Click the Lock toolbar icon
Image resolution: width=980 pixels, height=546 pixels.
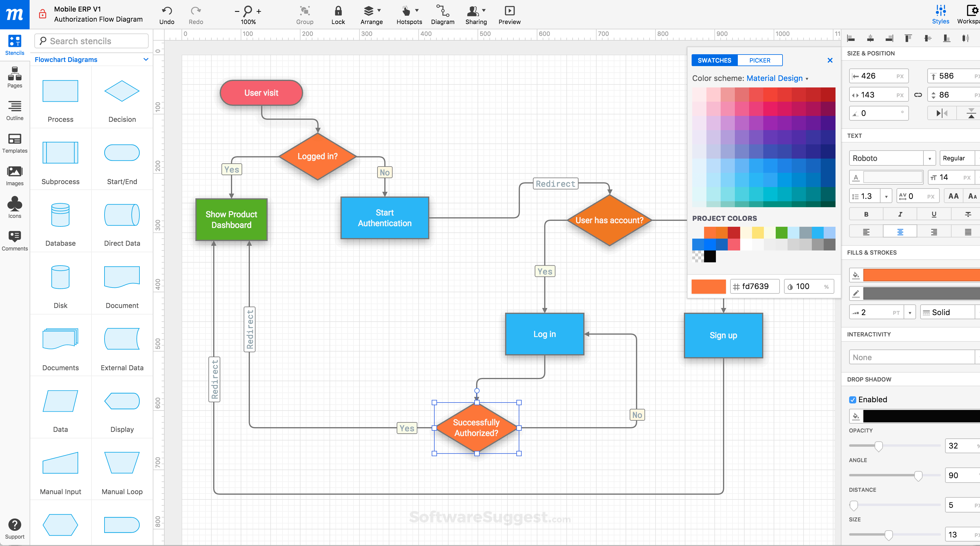338,11
